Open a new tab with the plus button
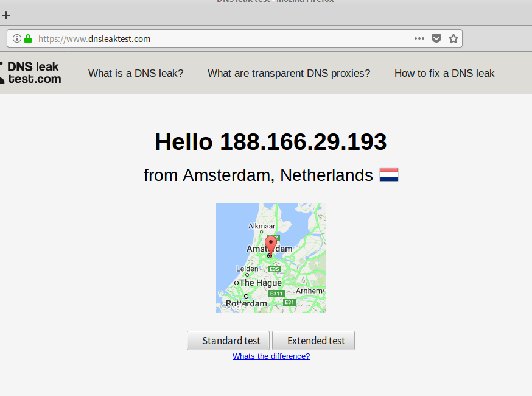The image size is (532, 396). [6, 15]
